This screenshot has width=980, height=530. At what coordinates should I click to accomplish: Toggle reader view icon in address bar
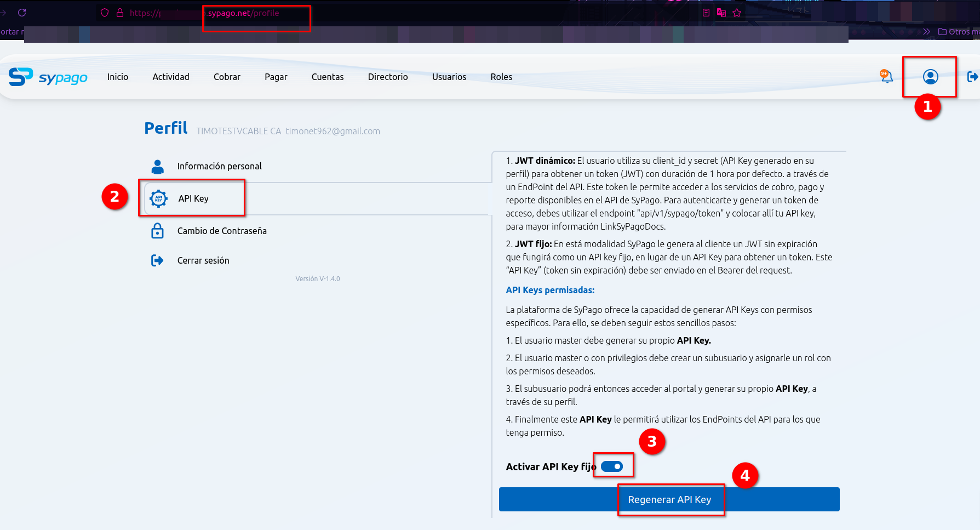pos(706,13)
